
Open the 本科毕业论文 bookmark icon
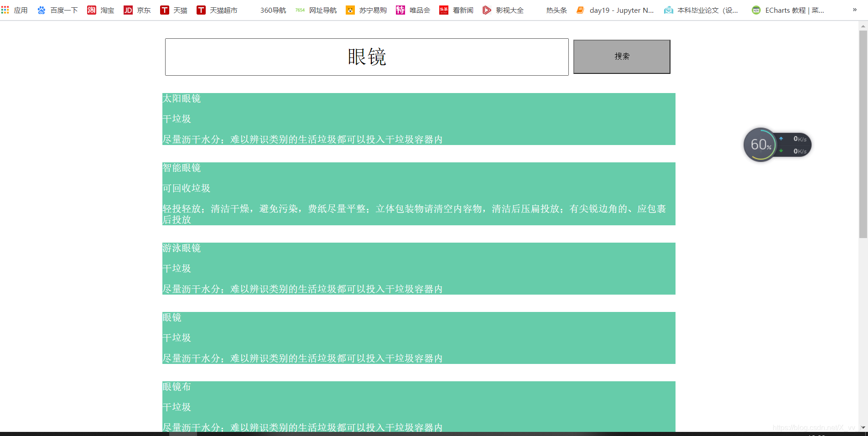point(668,10)
